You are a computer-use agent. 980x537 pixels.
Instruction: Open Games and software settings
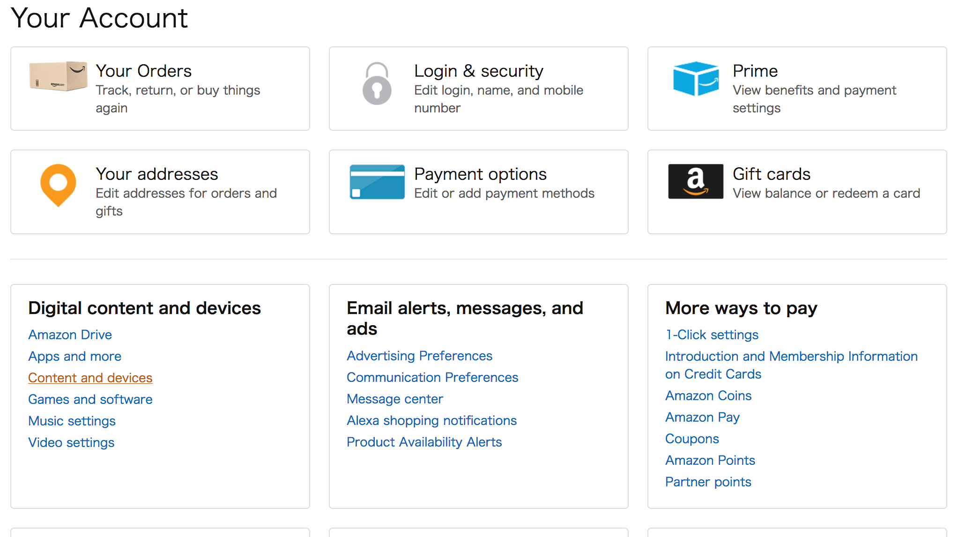(x=90, y=399)
